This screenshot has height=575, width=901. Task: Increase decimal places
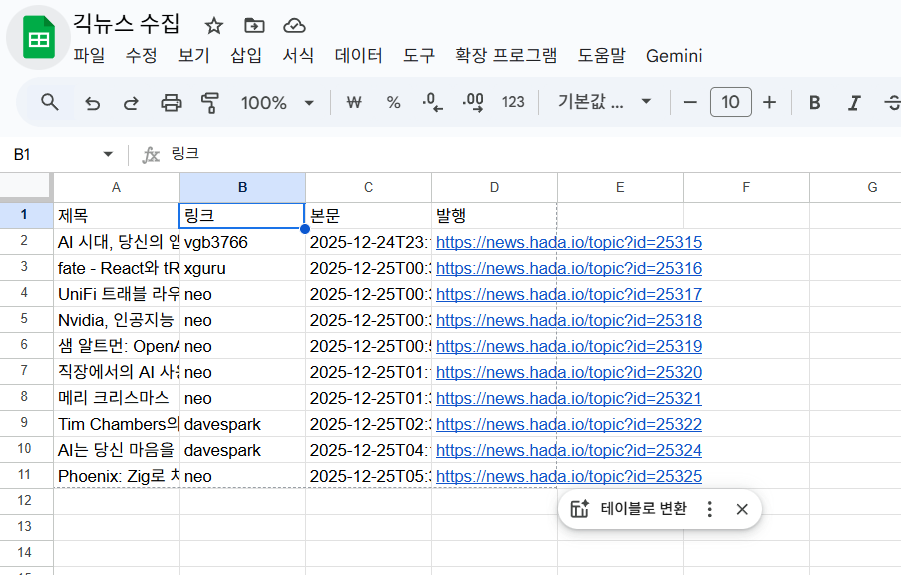pos(473,102)
